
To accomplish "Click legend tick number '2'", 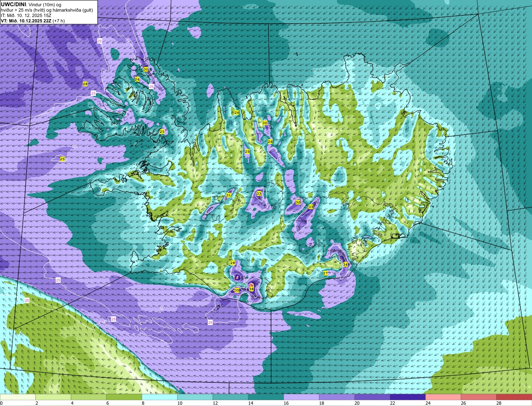I will 37,403.
